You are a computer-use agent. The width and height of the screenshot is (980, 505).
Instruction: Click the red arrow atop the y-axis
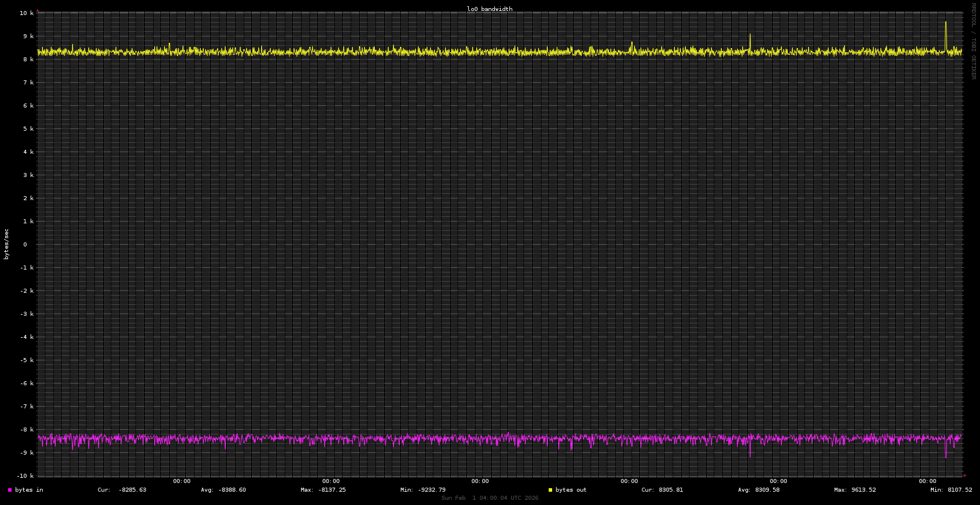[38, 10]
